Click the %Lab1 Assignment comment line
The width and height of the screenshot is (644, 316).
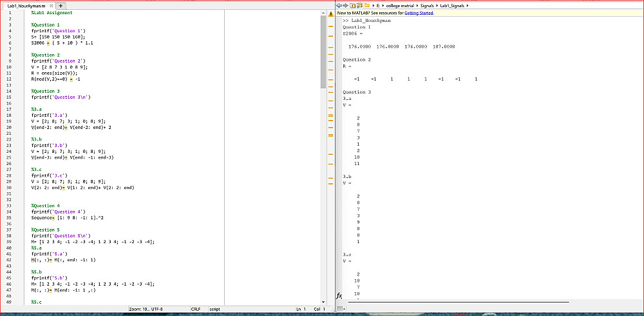pos(52,13)
